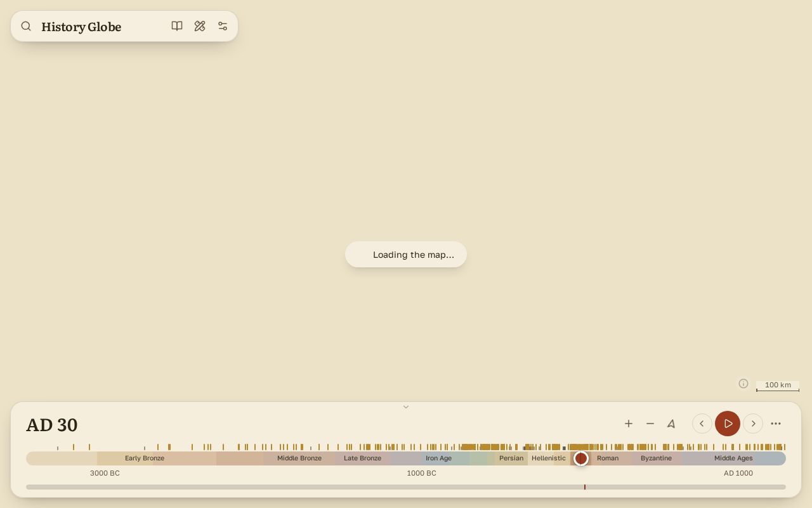
Task: Open the search icon
Action: point(26,26)
